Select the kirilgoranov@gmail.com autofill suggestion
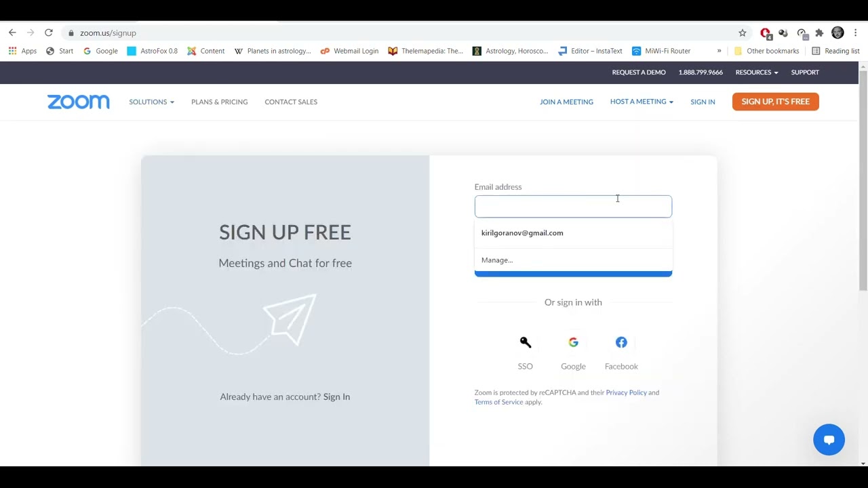Viewport: 868px width, 488px height. [x=573, y=233]
